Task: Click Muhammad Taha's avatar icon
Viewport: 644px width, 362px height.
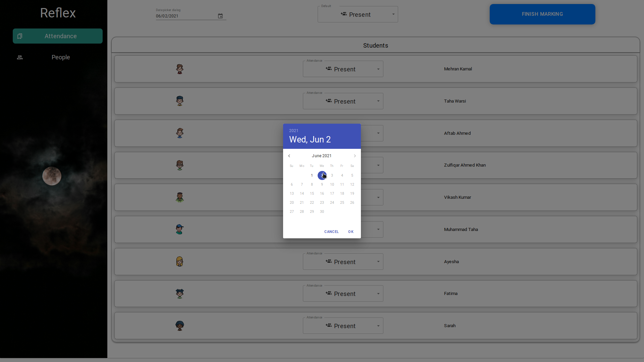Action: tap(180, 230)
